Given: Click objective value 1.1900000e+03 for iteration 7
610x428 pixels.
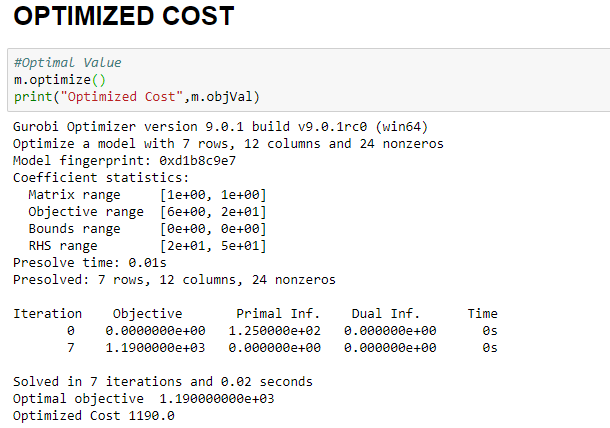Looking at the screenshot, I should click(155, 347).
